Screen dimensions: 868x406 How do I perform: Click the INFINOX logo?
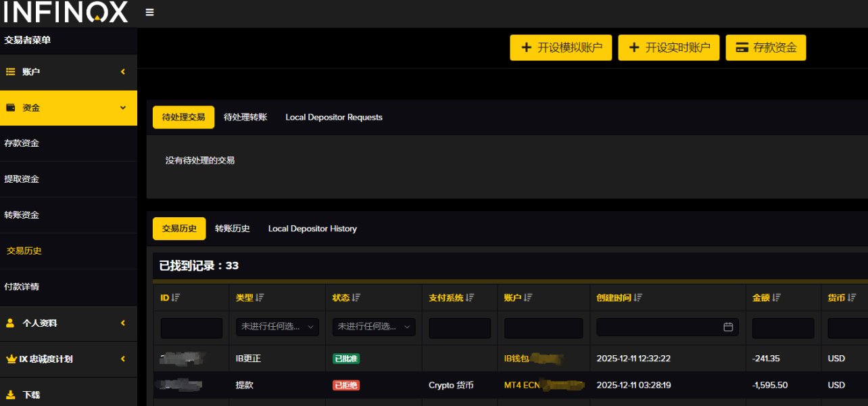tap(66, 12)
